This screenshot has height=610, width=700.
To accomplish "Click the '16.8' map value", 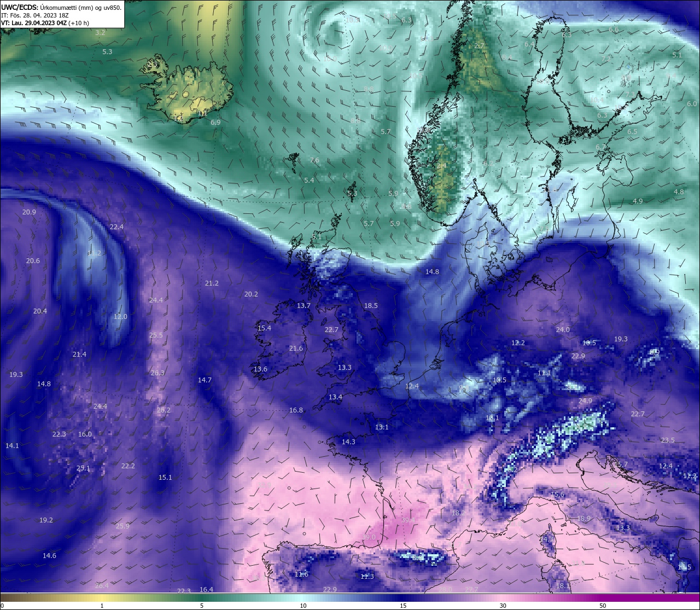I will pyautogui.click(x=296, y=410).
